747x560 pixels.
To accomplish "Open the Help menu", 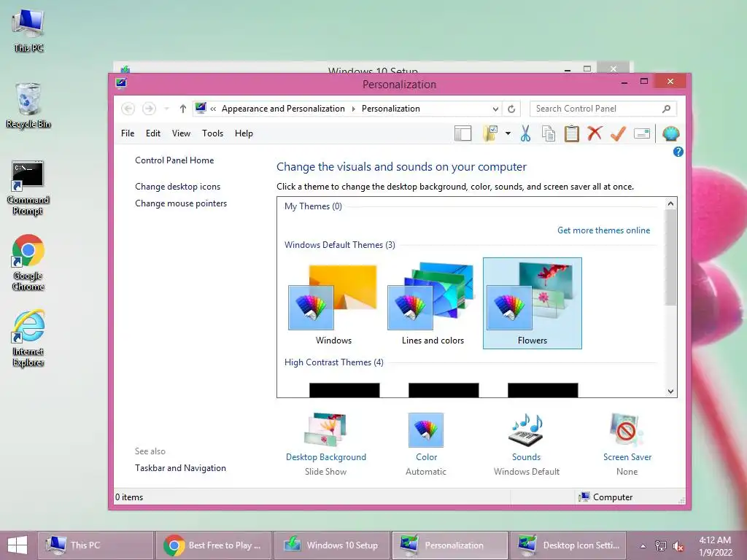I will pyautogui.click(x=244, y=133).
